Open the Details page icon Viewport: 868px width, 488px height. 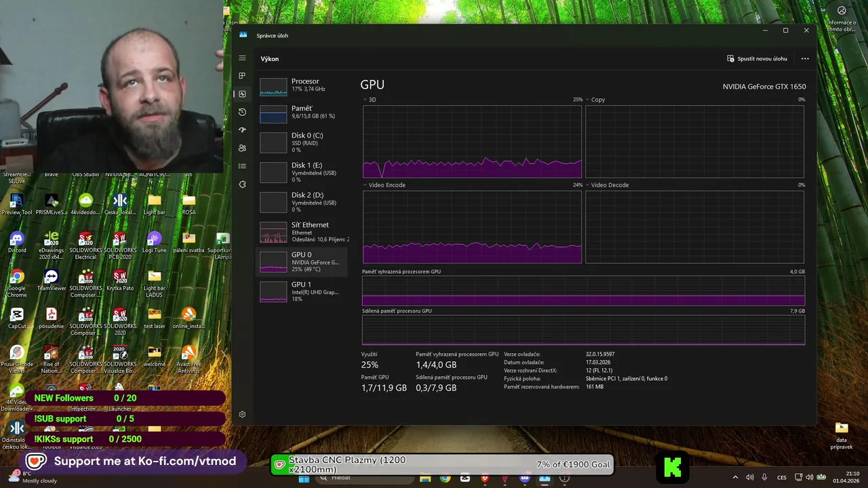pyautogui.click(x=242, y=166)
